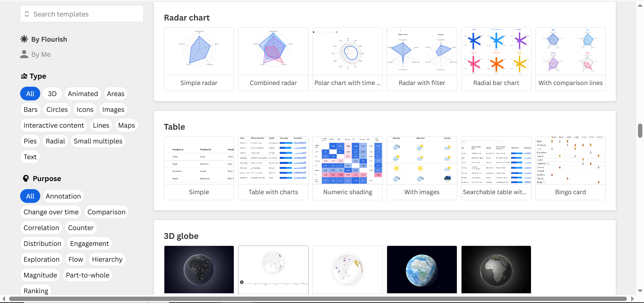Select the All purpose filter
Image resolution: width=644 pixels, height=303 pixels.
pyautogui.click(x=30, y=196)
